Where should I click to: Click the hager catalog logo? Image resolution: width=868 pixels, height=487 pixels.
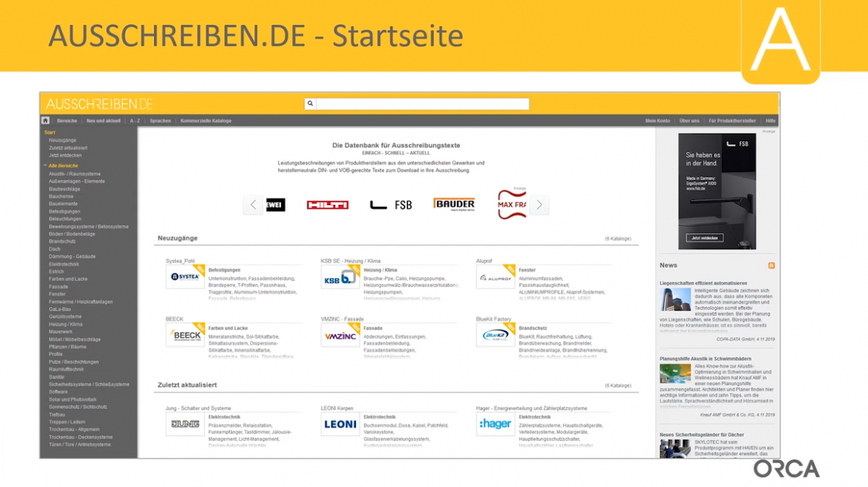click(496, 425)
